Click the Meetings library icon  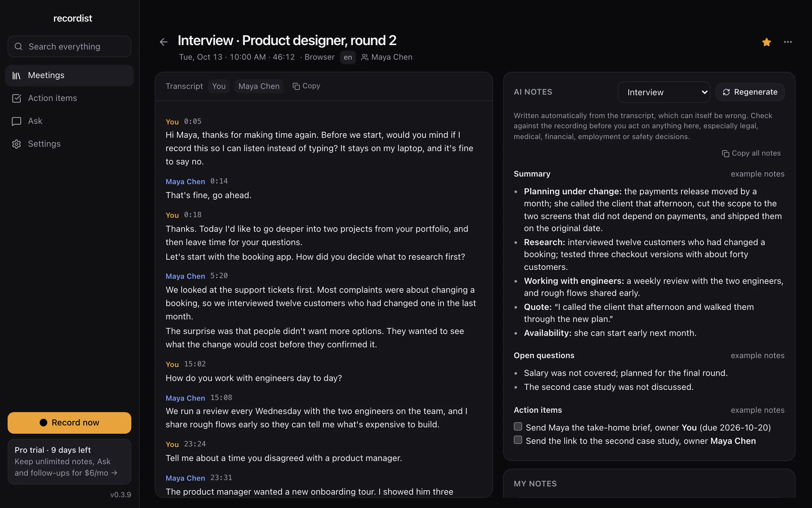[16, 76]
